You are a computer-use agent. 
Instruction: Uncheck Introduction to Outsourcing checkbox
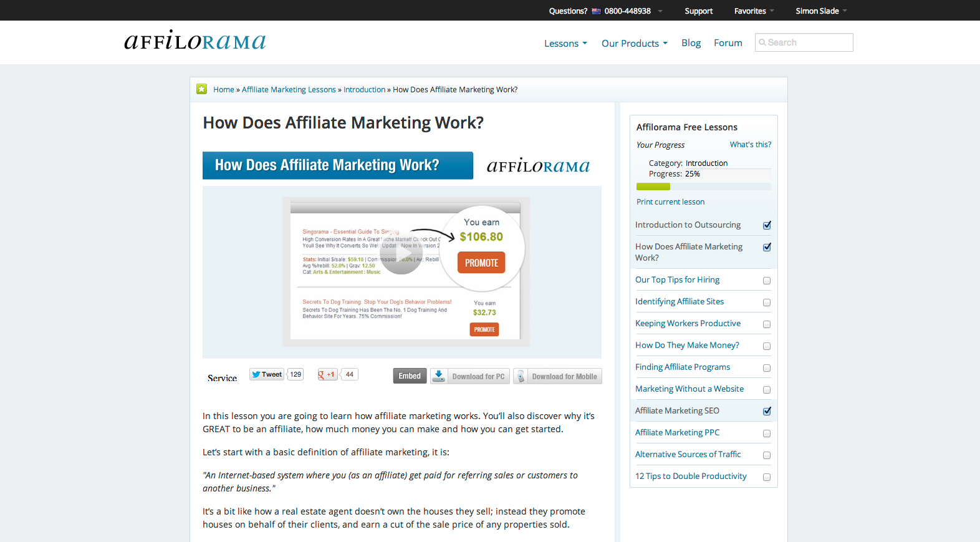(x=767, y=225)
